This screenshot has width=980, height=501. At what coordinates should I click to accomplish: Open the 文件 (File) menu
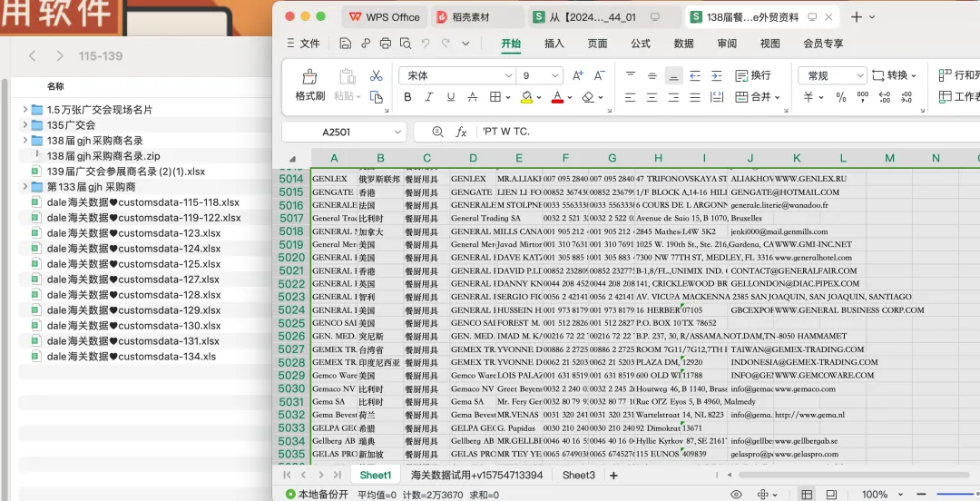point(303,44)
